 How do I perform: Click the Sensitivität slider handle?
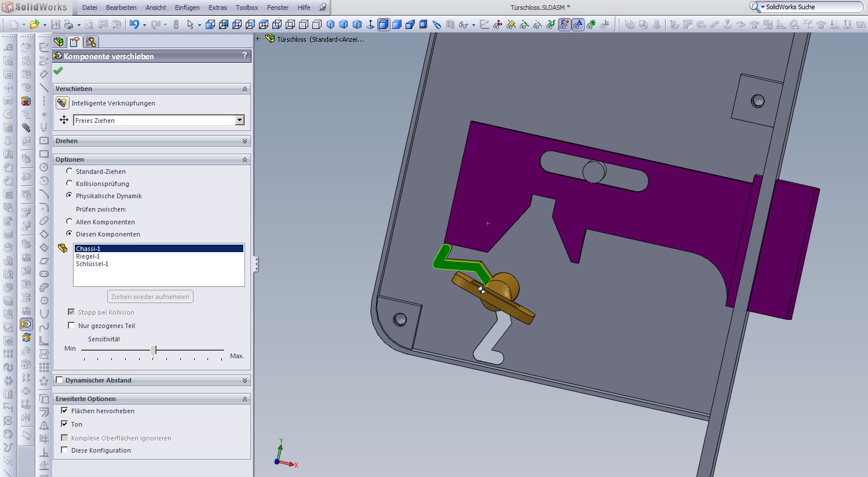(154, 350)
